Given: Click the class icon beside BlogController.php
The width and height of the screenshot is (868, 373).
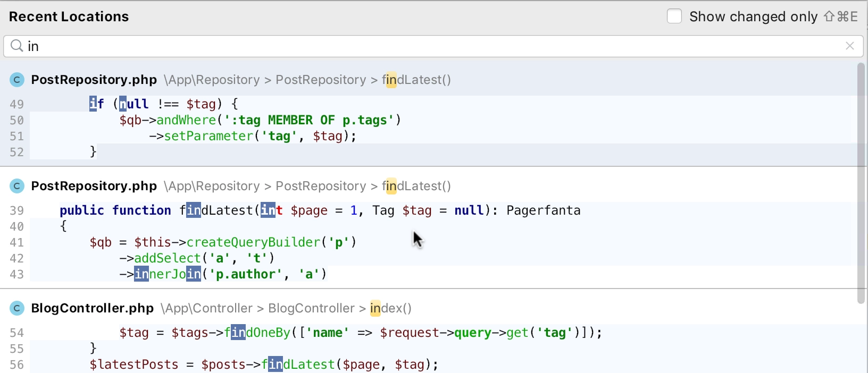Looking at the screenshot, I should [17, 308].
